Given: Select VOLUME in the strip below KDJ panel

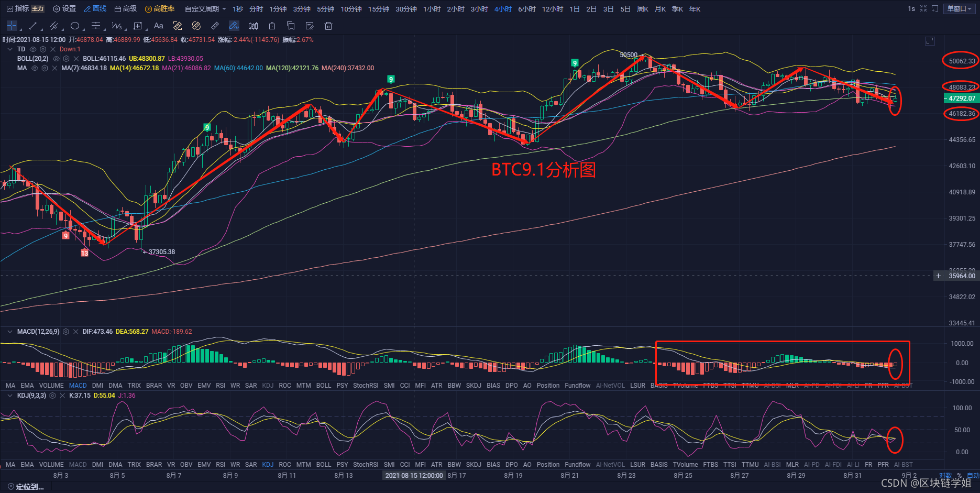Looking at the screenshot, I should [51, 465].
